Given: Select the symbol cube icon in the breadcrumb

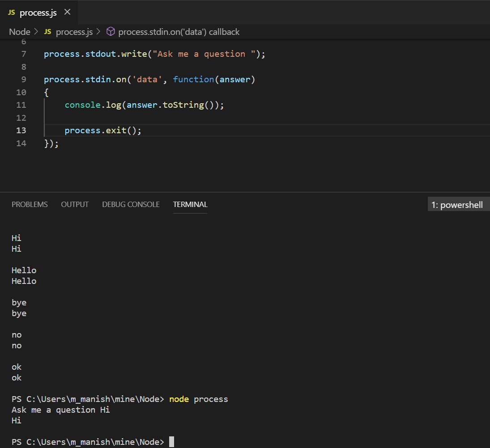Looking at the screenshot, I should [111, 32].
